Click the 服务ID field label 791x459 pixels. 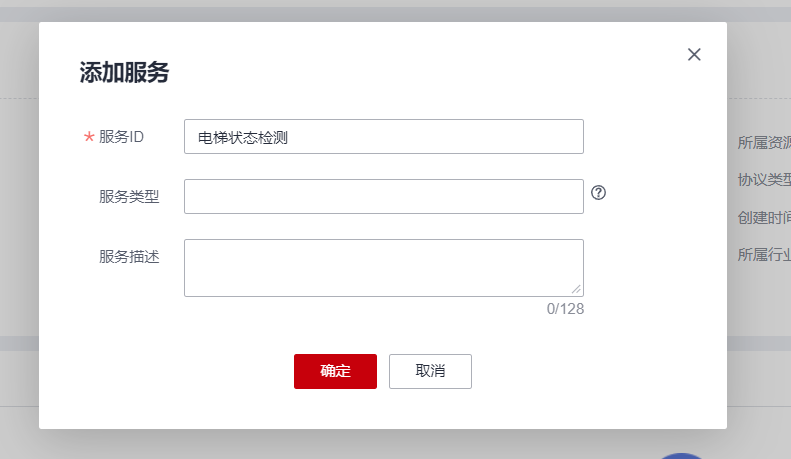pyautogui.click(x=122, y=137)
